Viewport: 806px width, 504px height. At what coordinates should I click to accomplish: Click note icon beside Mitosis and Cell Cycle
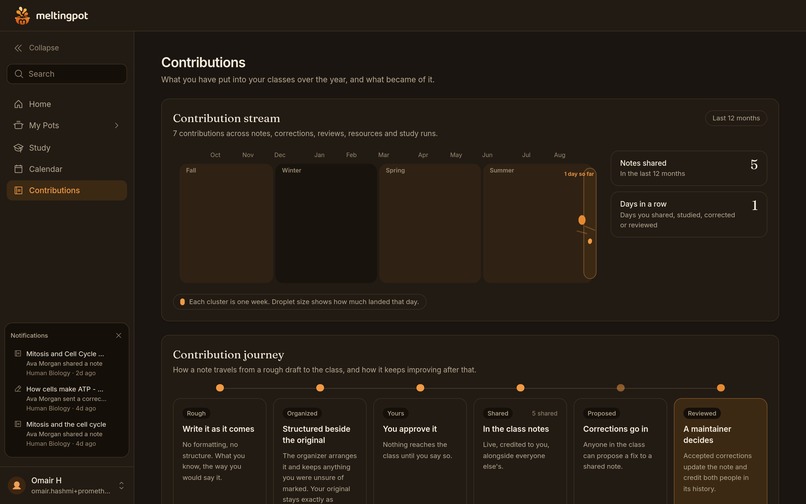coord(17,354)
